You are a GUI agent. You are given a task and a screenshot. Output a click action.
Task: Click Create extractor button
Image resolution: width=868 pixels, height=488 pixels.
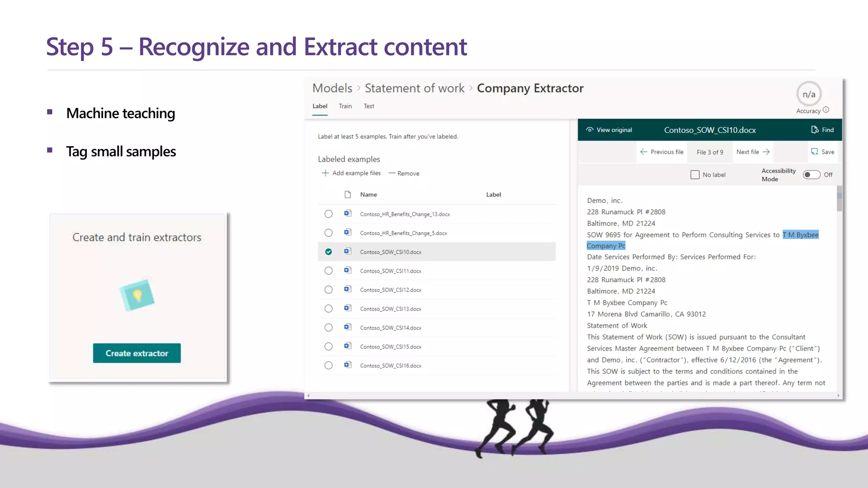[x=137, y=353]
